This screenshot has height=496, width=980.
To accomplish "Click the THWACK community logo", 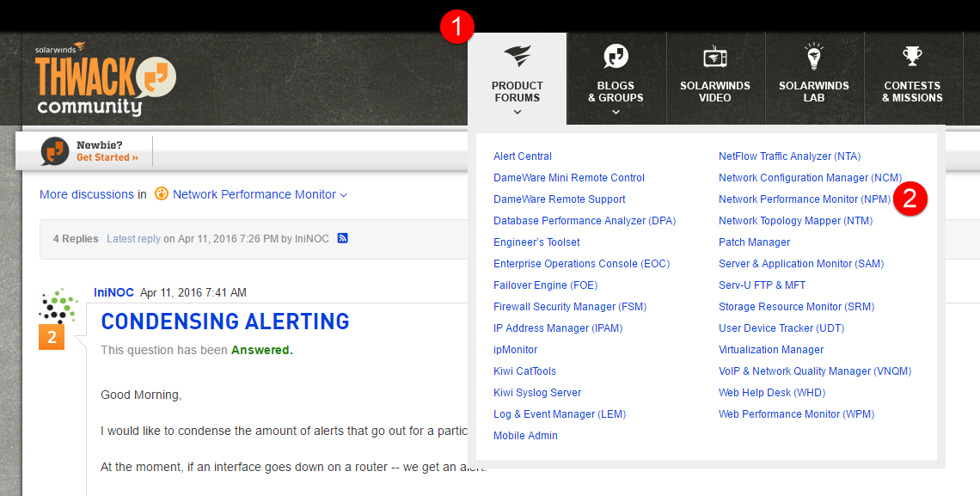I will pos(105,79).
